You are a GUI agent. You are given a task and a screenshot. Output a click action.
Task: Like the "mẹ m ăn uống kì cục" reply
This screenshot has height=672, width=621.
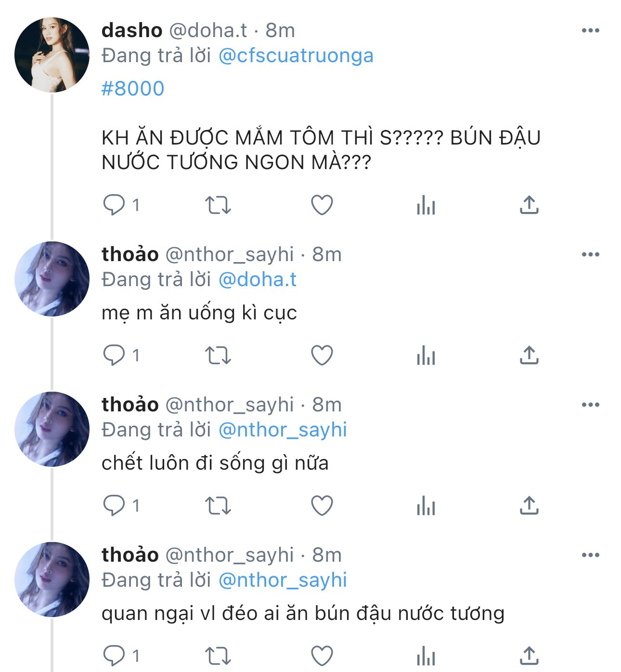point(322,355)
